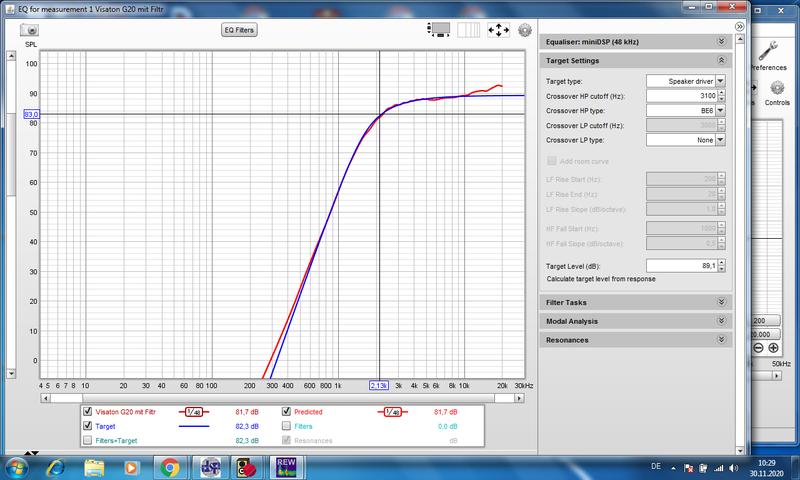Open the graph controls gear icon
This screenshot has width=800, height=480.
tap(525, 30)
